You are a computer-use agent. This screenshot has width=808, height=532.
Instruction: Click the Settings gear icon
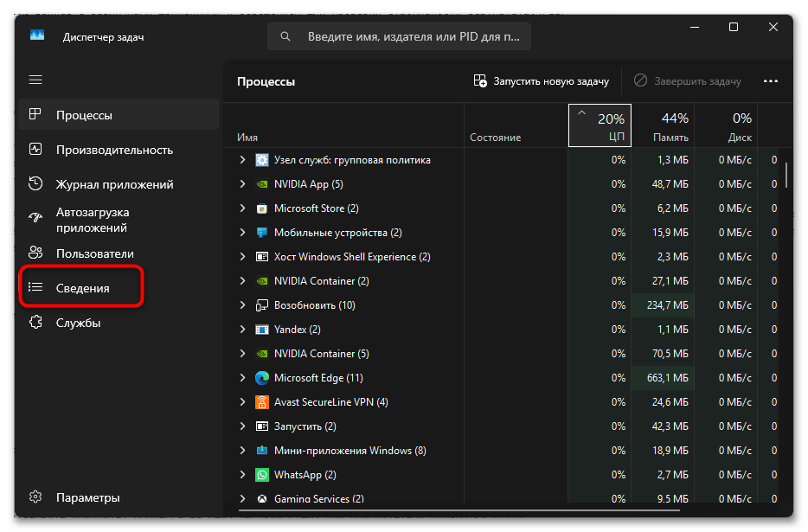click(x=35, y=497)
